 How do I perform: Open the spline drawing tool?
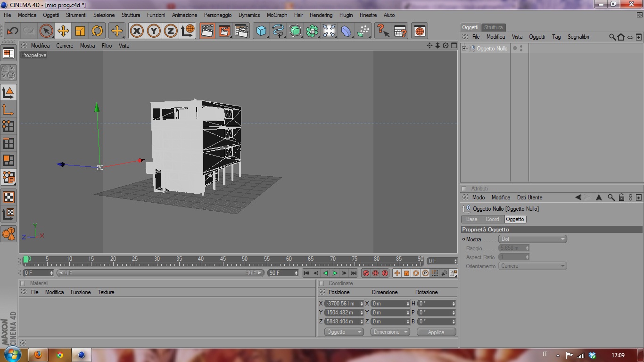(x=278, y=31)
